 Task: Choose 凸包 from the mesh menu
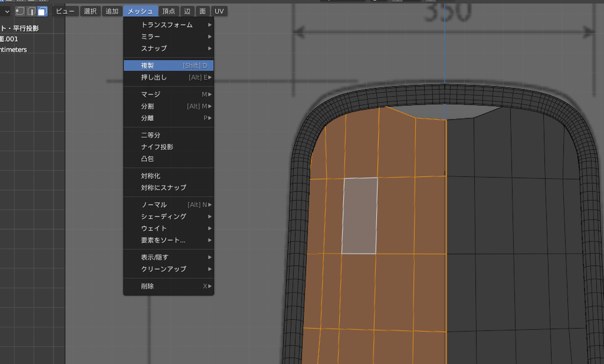(x=169, y=159)
